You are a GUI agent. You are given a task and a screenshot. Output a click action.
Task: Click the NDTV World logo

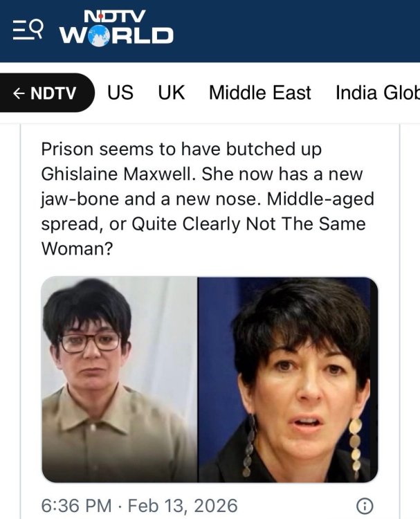(x=116, y=28)
